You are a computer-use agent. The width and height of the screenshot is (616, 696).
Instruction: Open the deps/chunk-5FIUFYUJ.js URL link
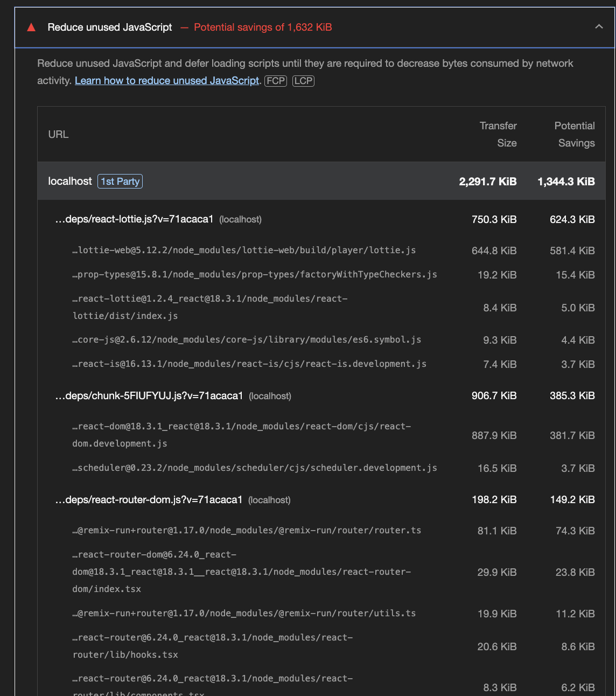149,396
